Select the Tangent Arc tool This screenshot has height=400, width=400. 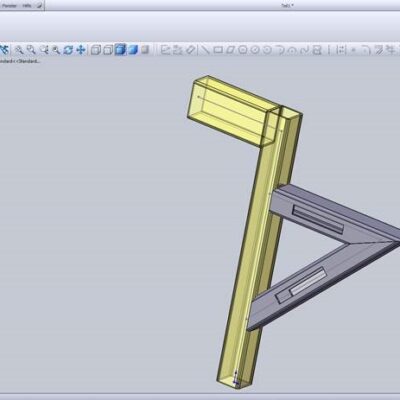(x=292, y=50)
